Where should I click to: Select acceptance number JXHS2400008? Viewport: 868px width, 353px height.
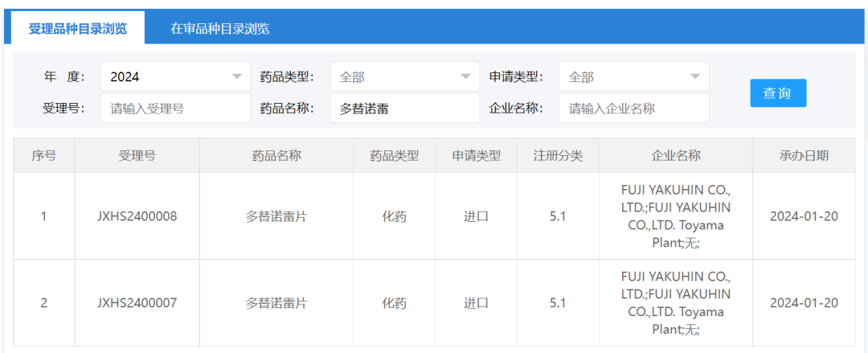click(137, 216)
